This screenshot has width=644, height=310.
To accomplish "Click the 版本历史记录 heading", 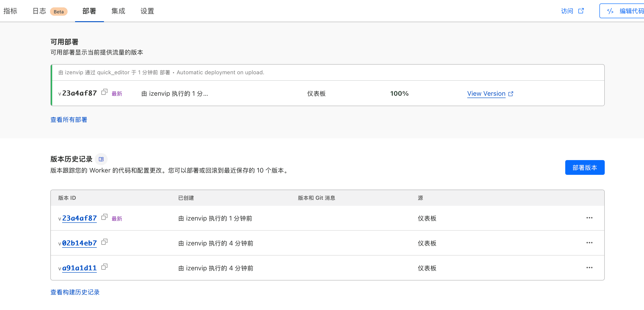I will [72, 159].
